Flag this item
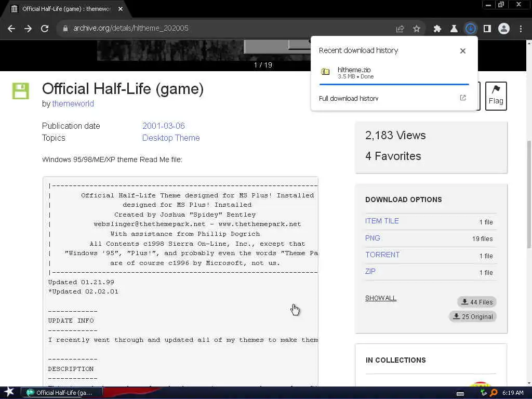Screen dimensions: 532x399 click(496, 96)
